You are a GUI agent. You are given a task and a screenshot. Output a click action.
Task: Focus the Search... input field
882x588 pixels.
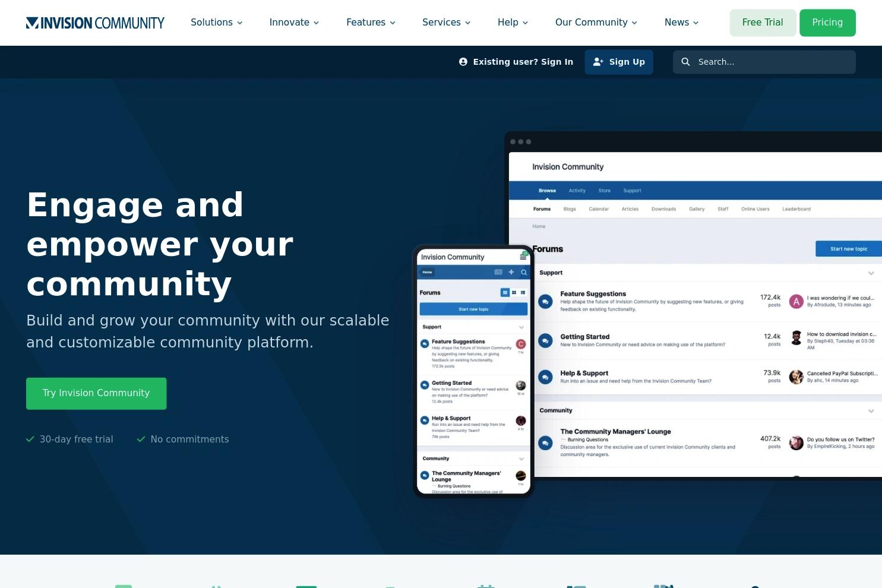tap(764, 62)
